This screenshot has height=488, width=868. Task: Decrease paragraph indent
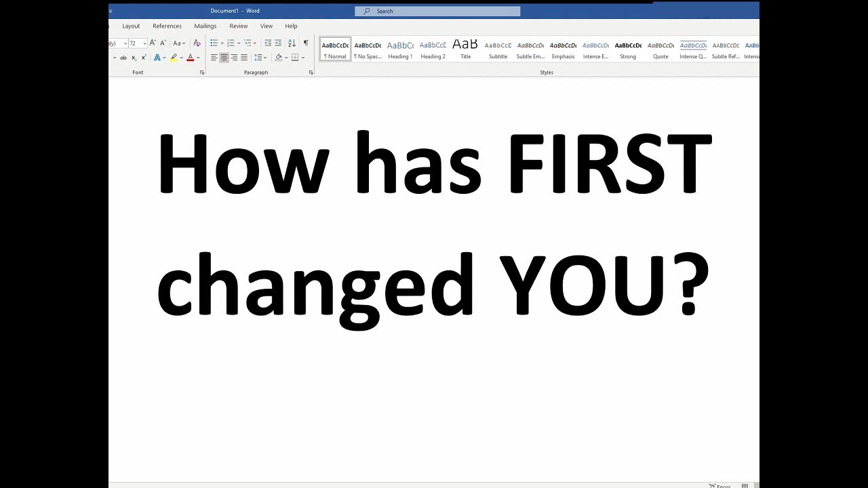[x=268, y=43]
